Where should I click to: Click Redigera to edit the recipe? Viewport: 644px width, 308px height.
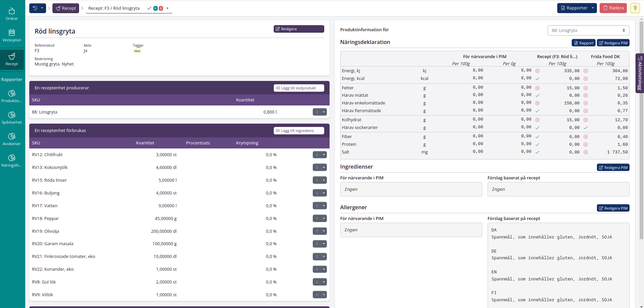click(x=299, y=29)
